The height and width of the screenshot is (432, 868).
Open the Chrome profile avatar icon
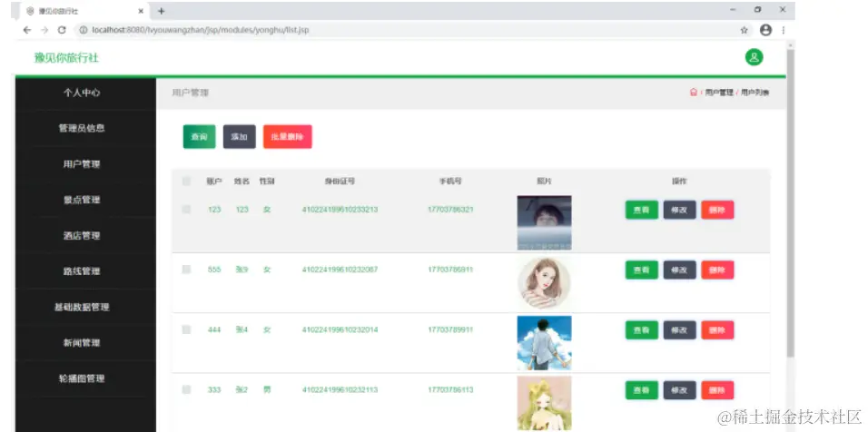(x=765, y=31)
